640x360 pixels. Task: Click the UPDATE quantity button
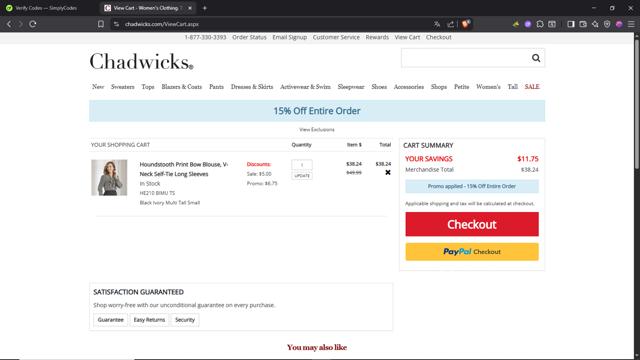pos(302,176)
